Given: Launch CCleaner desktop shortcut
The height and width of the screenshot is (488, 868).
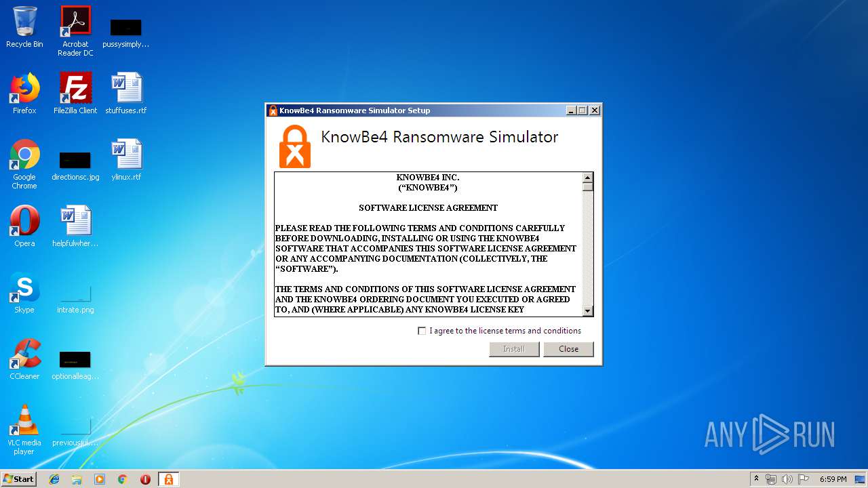Looking at the screenshot, I should pyautogui.click(x=24, y=359).
